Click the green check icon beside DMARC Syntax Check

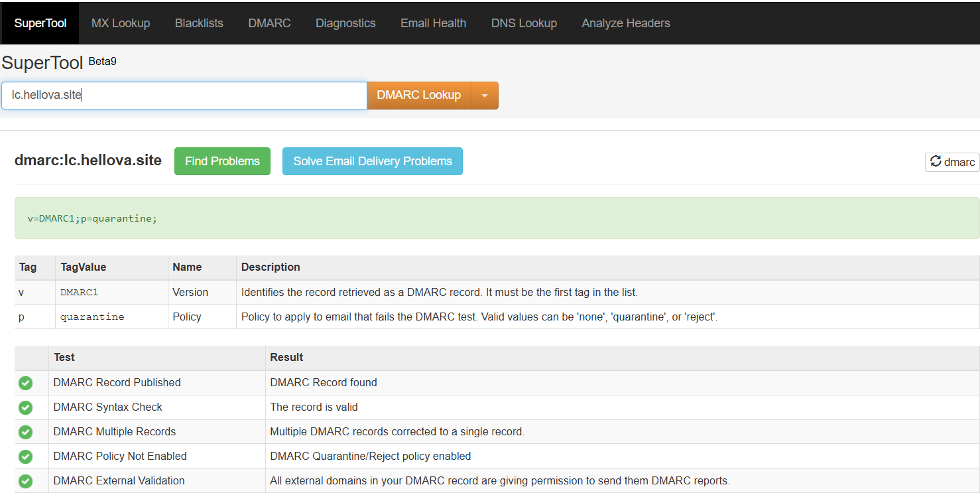pos(25,407)
